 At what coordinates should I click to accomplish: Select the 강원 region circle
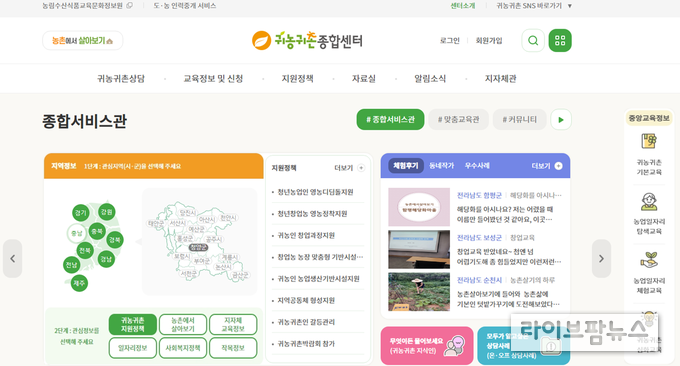[x=106, y=212]
